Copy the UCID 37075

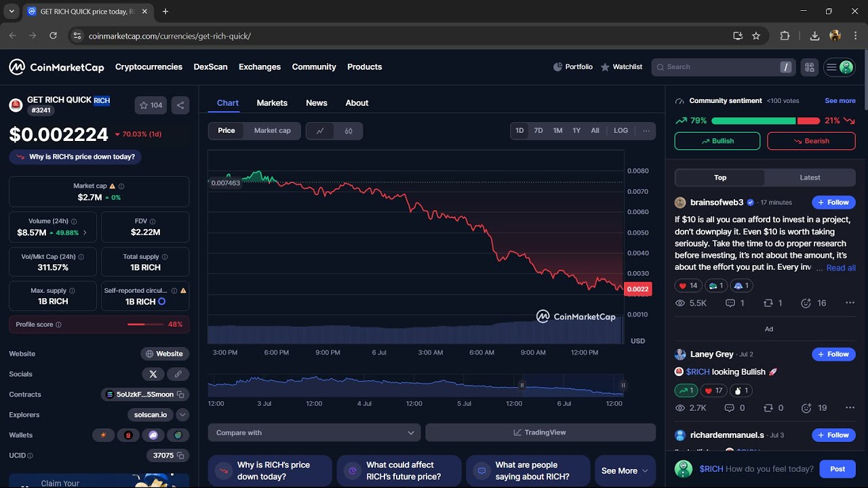click(x=180, y=455)
